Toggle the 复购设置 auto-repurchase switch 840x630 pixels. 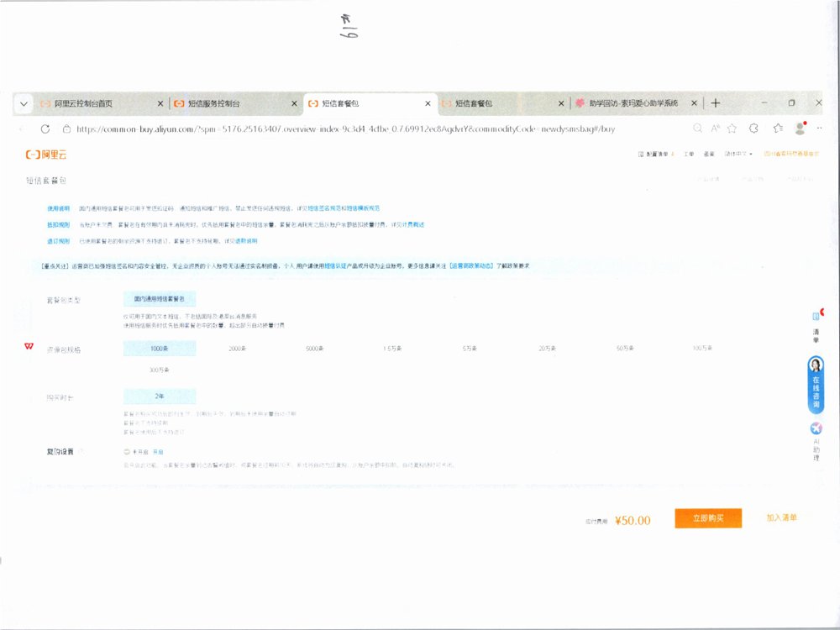coord(127,452)
